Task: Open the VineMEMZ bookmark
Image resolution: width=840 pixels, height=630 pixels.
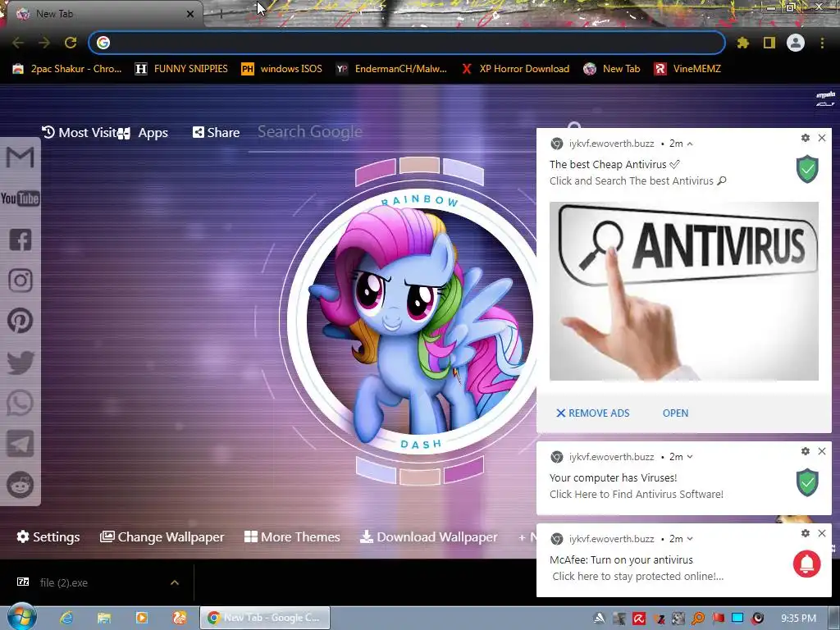Action: click(687, 69)
